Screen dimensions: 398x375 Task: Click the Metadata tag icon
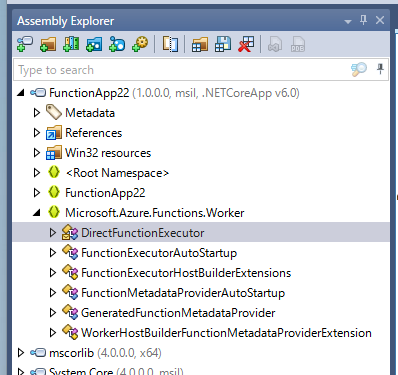coord(54,112)
